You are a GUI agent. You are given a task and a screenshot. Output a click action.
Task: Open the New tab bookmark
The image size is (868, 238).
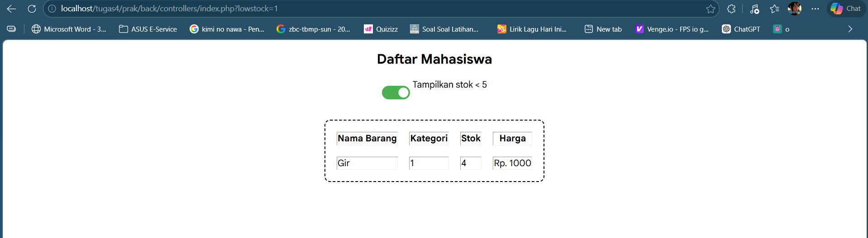pos(603,29)
